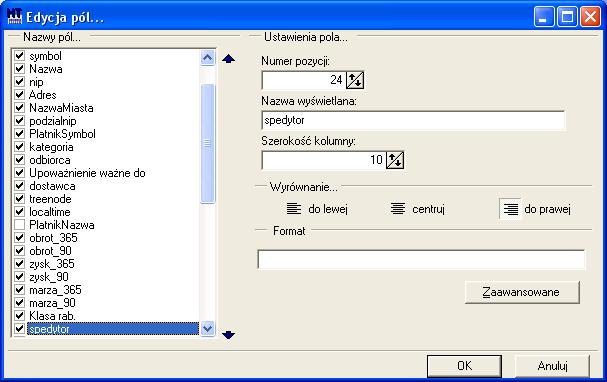Enable the PlatnikNazwa checkbox

(19, 224)
